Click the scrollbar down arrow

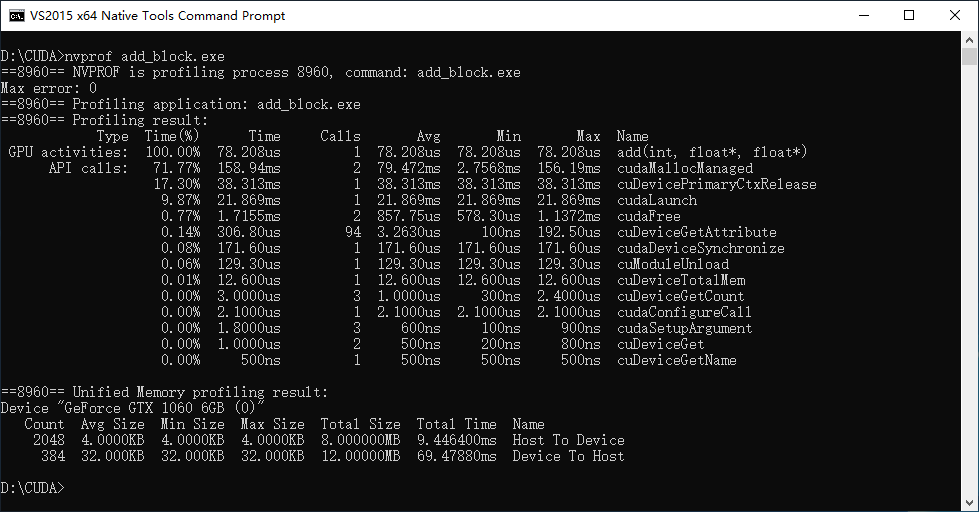(x=969, y=503)
